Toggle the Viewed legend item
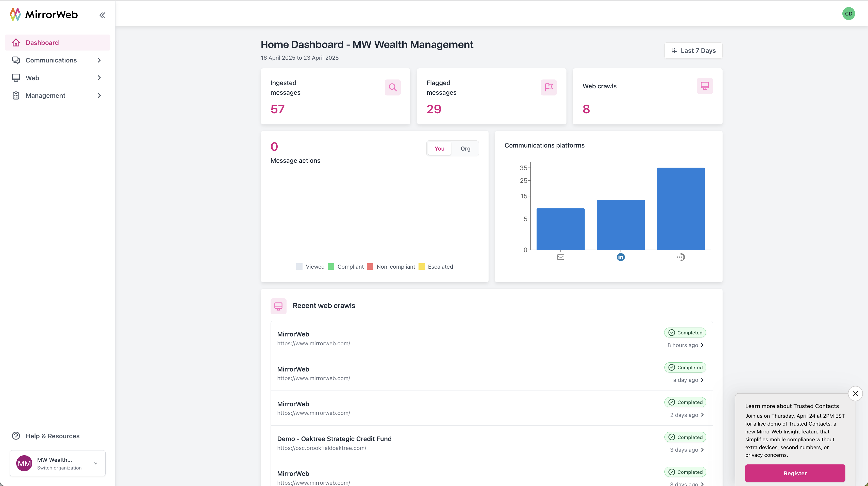 click(x=310, y=267)
